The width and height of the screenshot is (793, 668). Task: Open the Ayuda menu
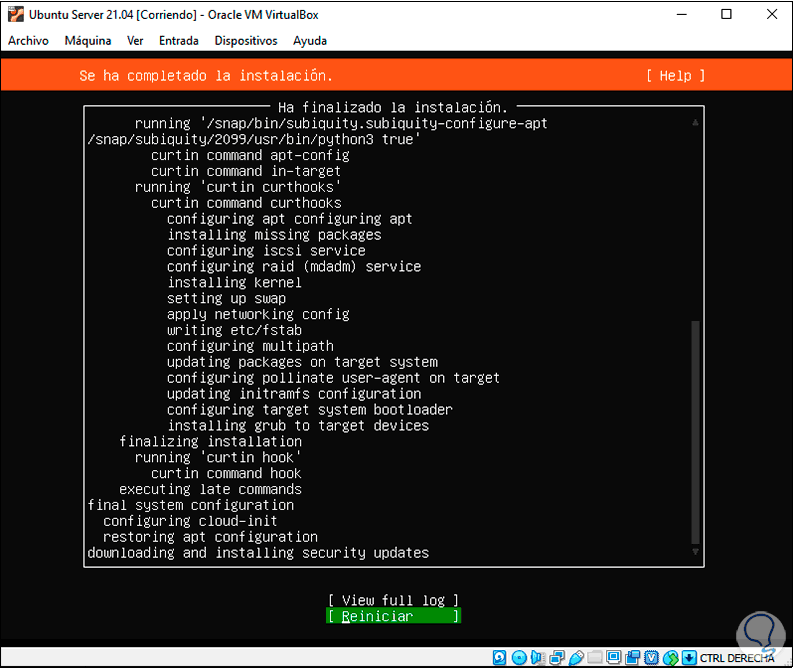(x=310, y=40)
